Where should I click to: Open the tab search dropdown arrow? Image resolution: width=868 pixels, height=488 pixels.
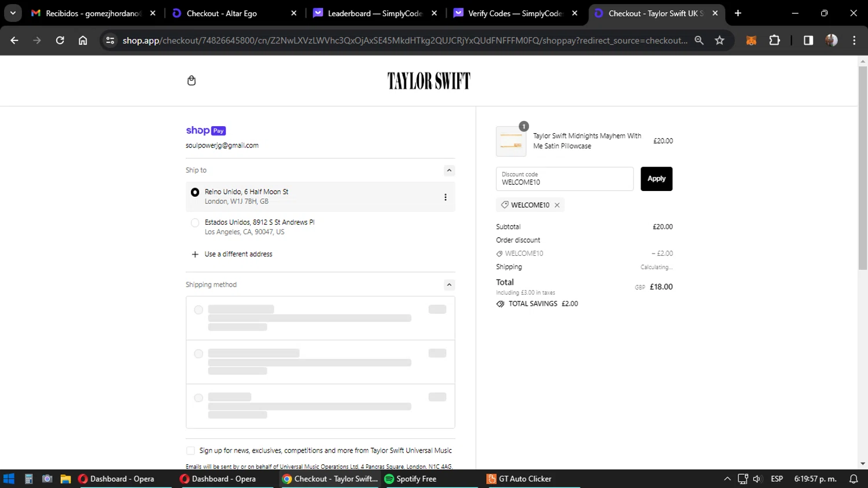[13, 13]
